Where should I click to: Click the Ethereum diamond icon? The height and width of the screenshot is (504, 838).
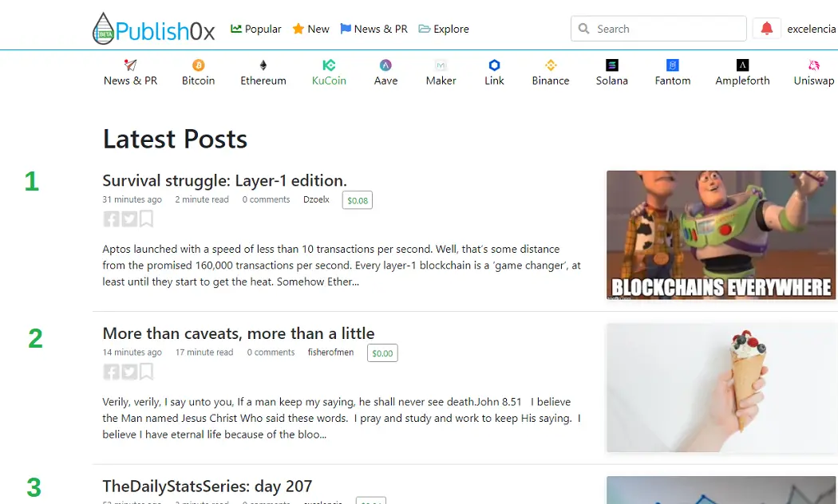click(x=263, y=65)
